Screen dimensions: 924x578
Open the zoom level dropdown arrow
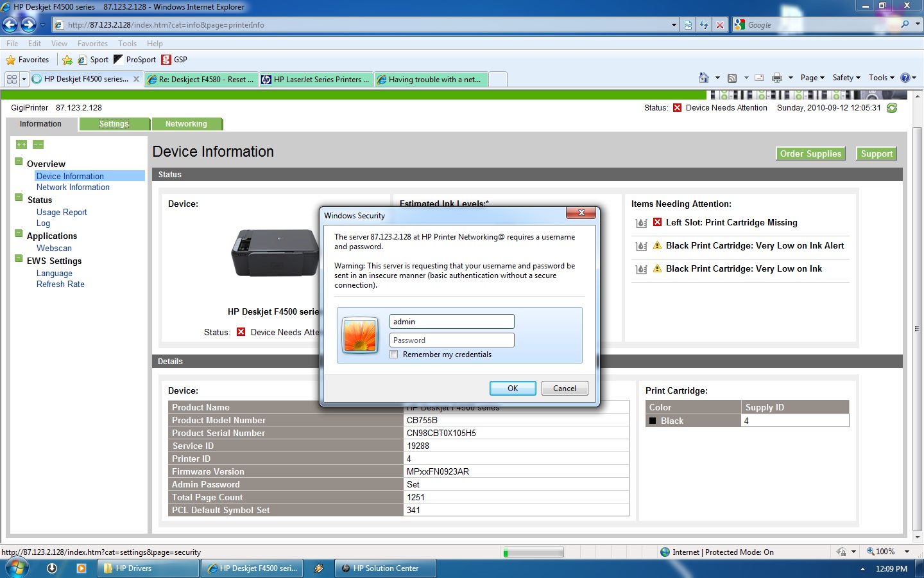[907, 552]
